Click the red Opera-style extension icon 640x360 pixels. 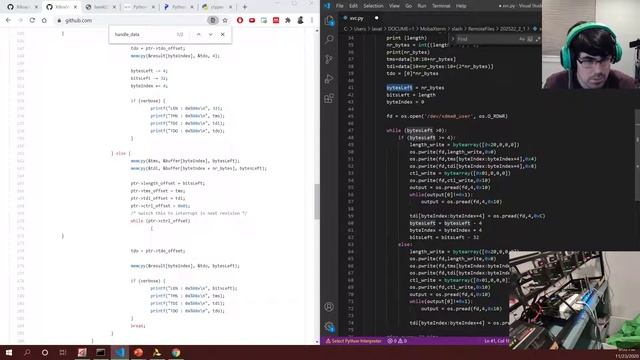point(240,20)
